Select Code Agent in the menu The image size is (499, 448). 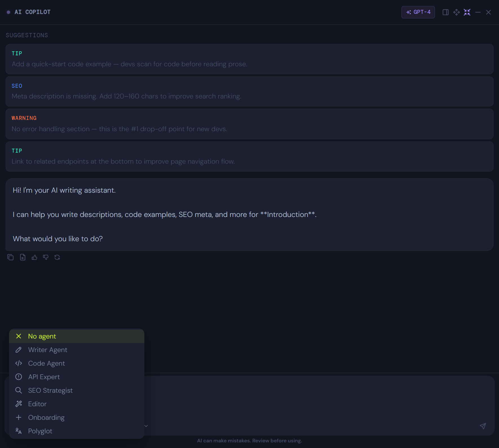(x=47, y=363)
